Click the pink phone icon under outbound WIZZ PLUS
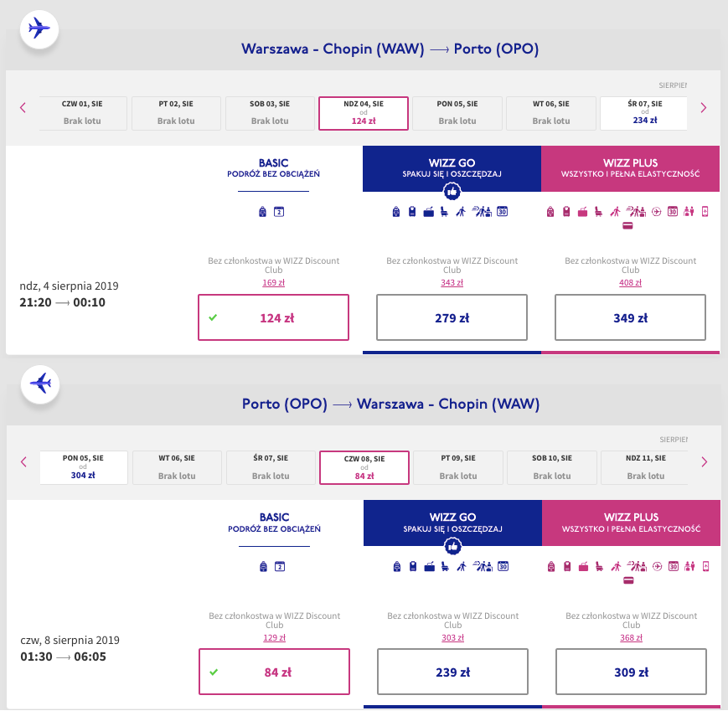728x716 pixels. point(705,212)
